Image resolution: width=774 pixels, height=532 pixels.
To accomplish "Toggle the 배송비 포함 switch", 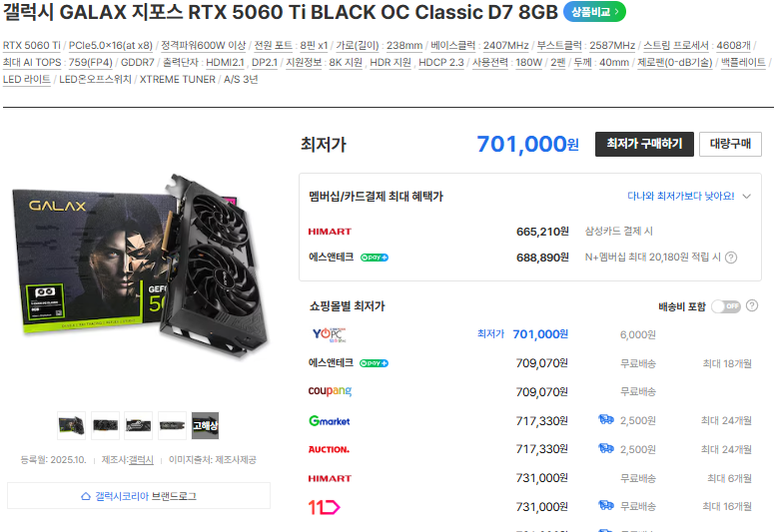I will click(x=726, y=306).
